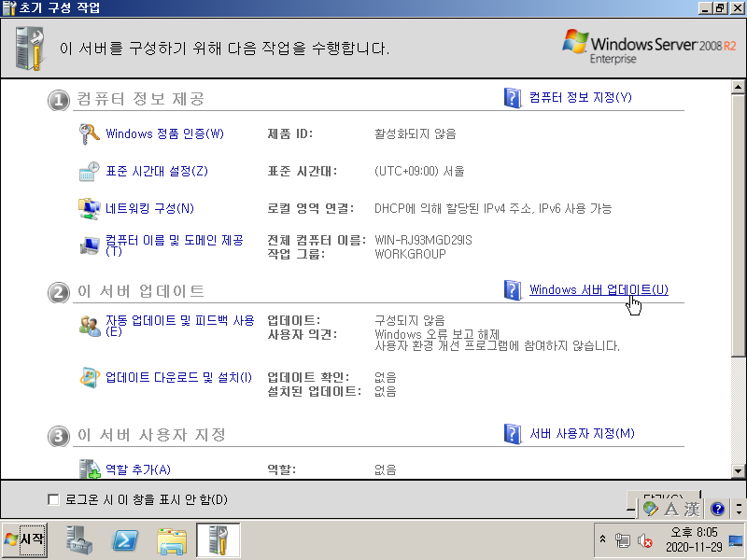Open 역할 추가(A) link
The height and width of the screenshot is (560, 747).
137,470
